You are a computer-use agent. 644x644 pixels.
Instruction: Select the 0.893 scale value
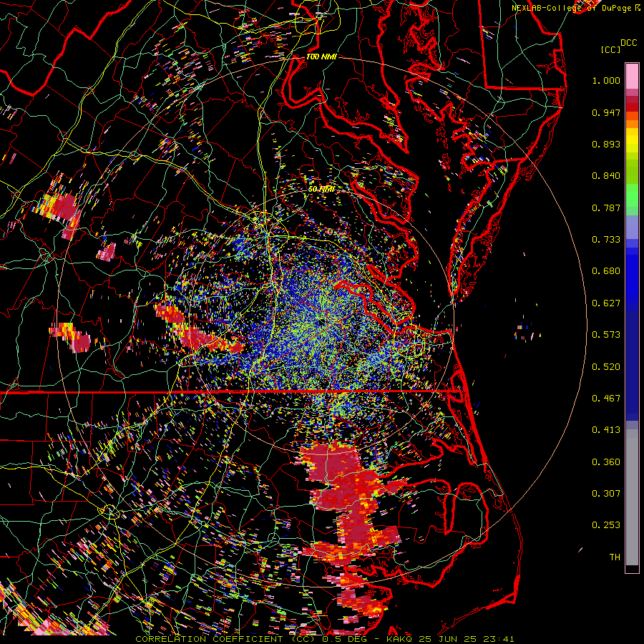606,144
